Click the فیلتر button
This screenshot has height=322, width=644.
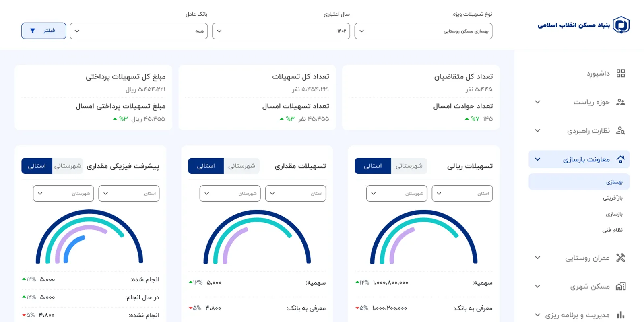[44, 31]
